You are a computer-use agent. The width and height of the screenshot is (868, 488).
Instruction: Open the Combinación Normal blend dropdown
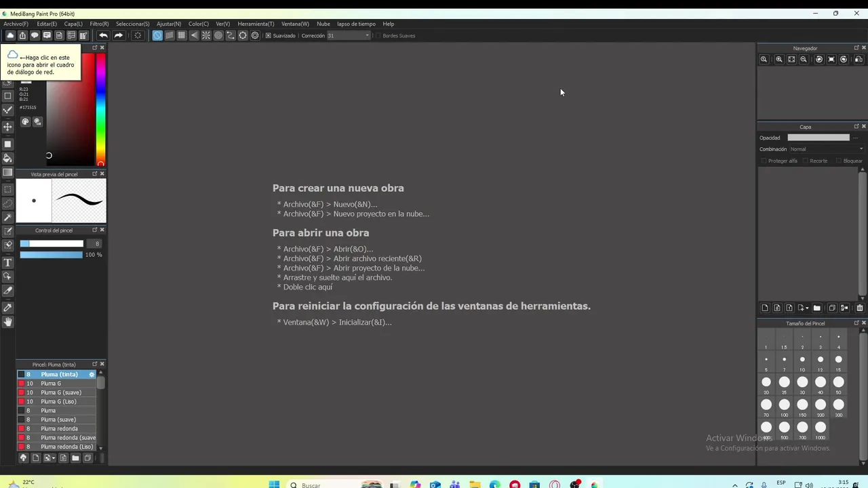[x=827, y=149]
